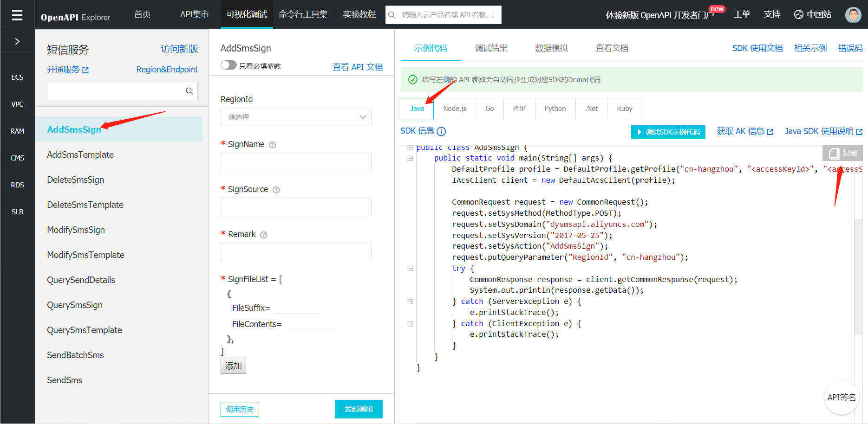The width and height of the screenshot is (868, 424).
Task: Collapse the ClientException catch fold
Action: 410,324
